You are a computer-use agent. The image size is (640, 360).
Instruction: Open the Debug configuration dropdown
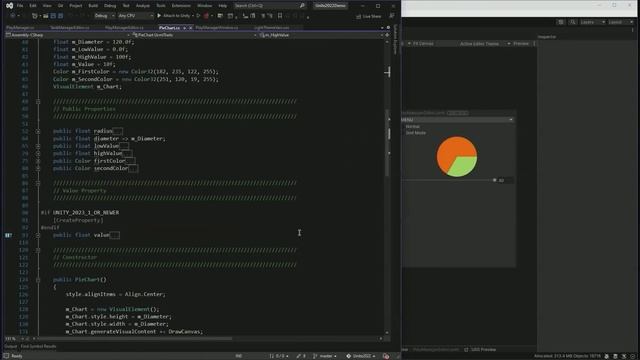(x=104, y=16)
